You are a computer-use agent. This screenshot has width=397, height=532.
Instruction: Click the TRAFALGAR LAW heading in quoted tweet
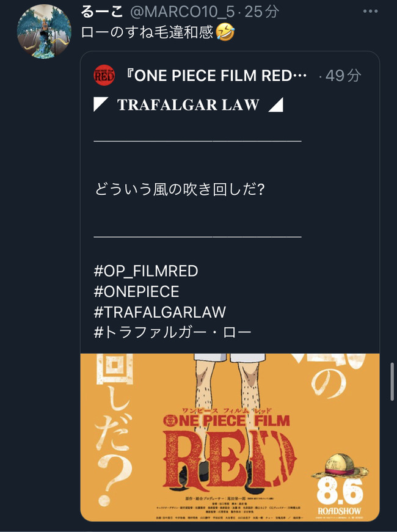[188, 105]
